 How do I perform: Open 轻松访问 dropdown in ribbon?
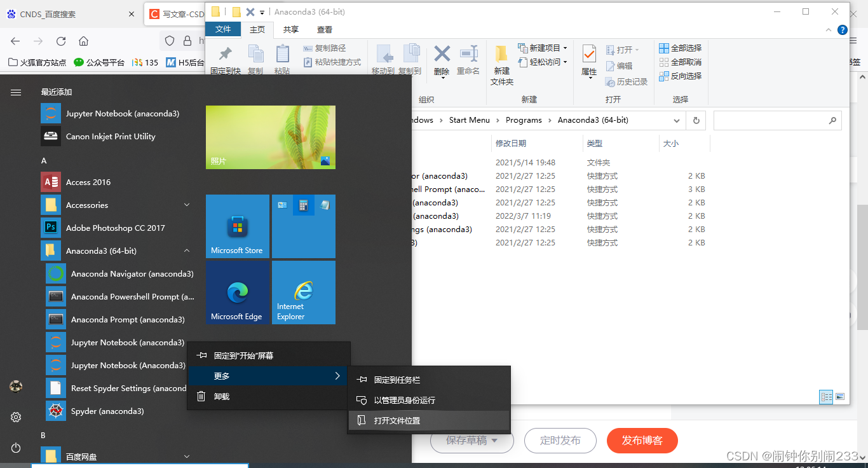543,62
